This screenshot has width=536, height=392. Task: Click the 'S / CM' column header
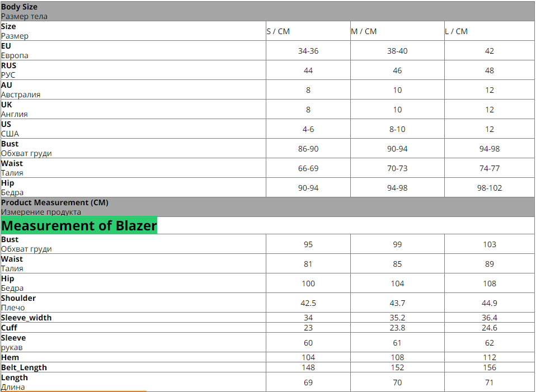(x=308, y=31)
